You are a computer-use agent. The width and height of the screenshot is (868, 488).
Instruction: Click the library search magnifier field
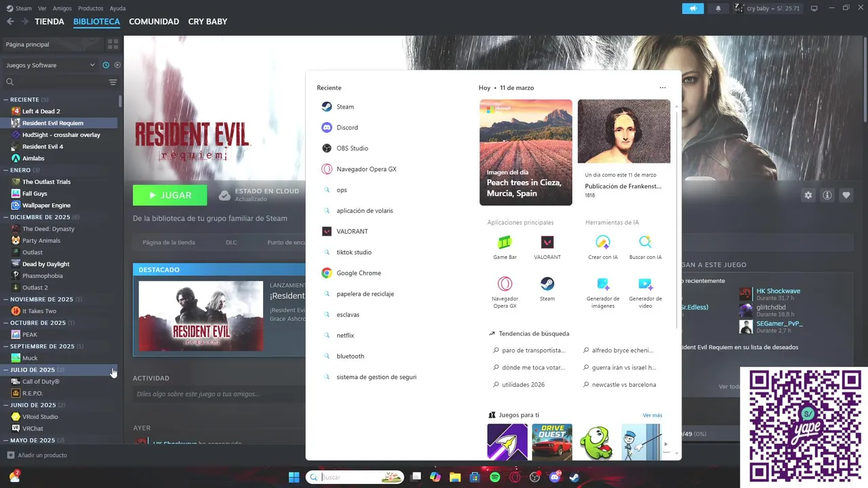(x=54, y=82)
